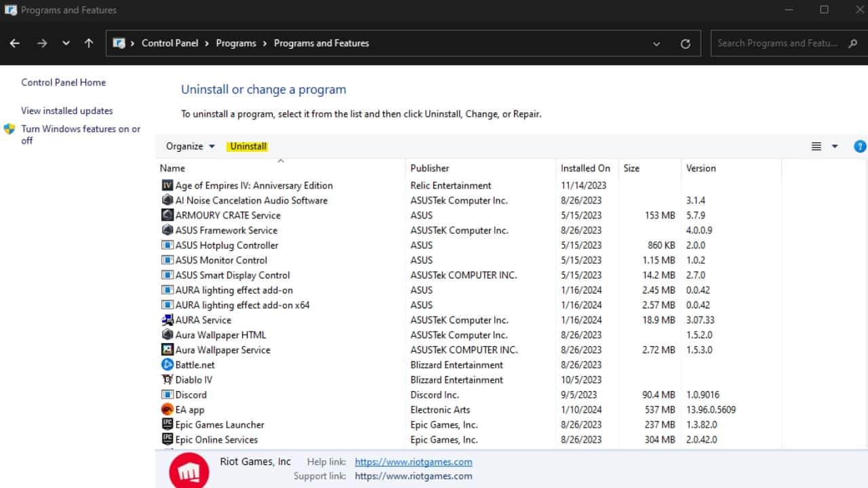Click install date 9/5/2023

[x=579, y=394]
